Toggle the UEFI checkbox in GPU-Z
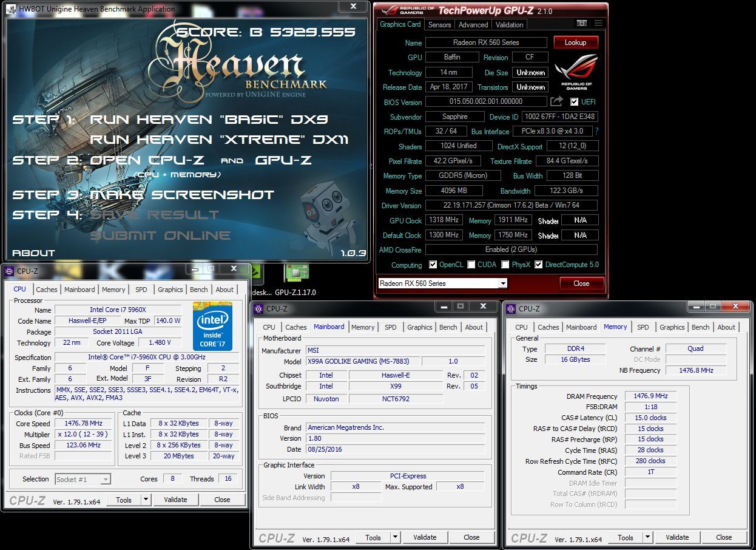This screenshot has height=550, width=756. point(574,102)
